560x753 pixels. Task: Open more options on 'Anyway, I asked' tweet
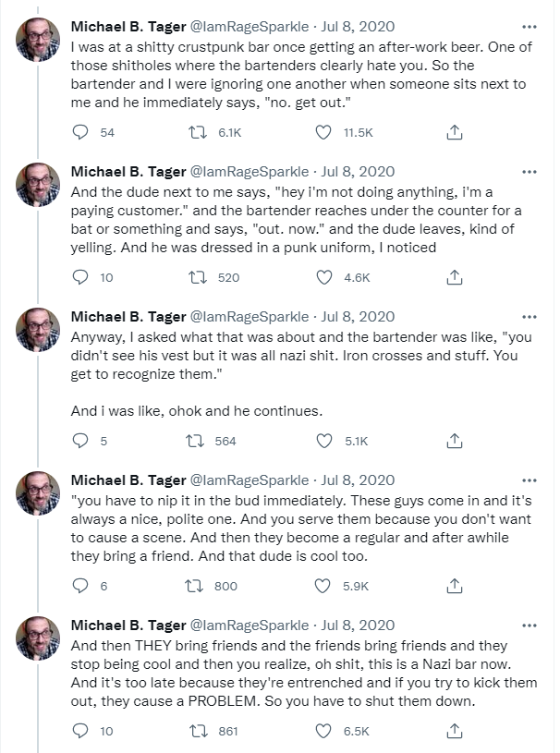tap(530, 316)
